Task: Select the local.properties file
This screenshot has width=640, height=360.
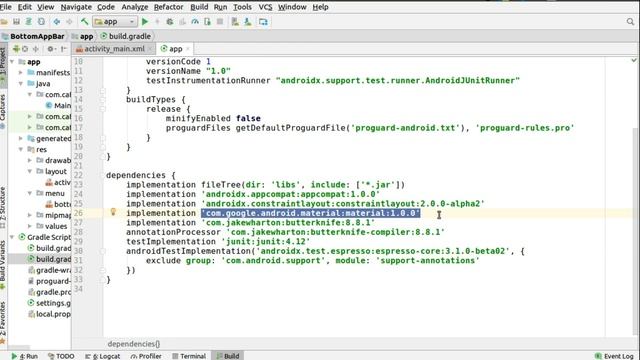Action: [x=49, y=314]
